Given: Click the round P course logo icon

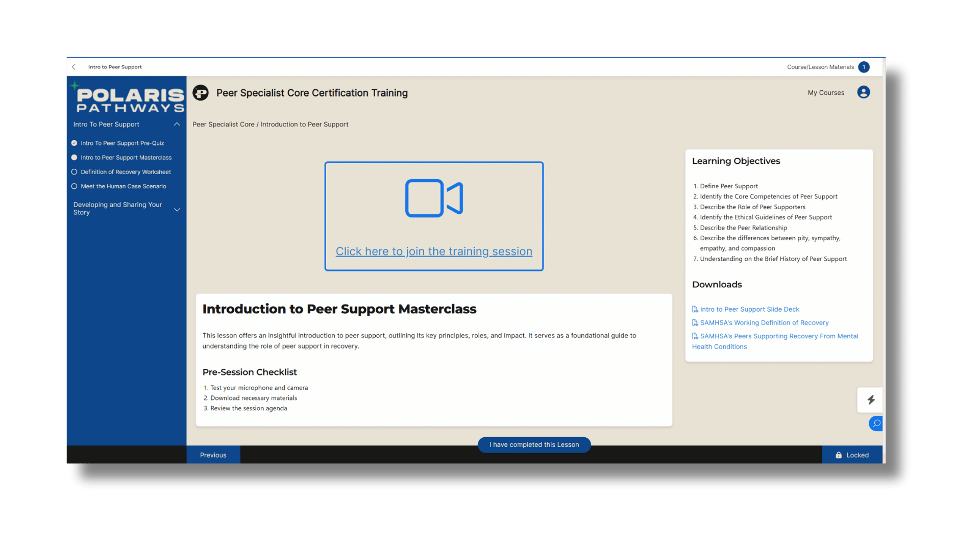Looking at the screenshot, I should tap(201, 93).
